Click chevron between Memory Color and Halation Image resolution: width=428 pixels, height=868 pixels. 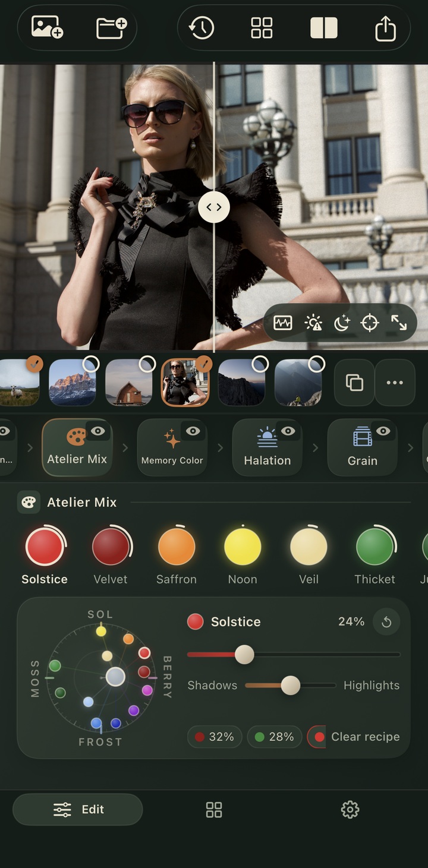coord(220,447)
